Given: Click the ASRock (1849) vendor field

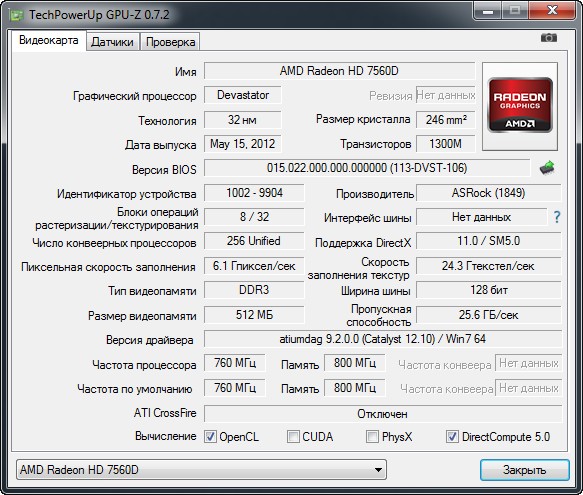Looking at the screenshot, I should 489,193.
